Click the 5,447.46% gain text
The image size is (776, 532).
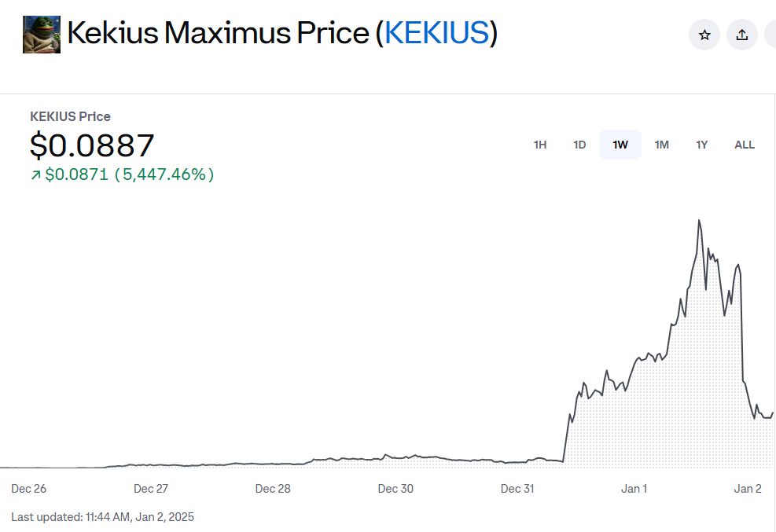[164, 174]
